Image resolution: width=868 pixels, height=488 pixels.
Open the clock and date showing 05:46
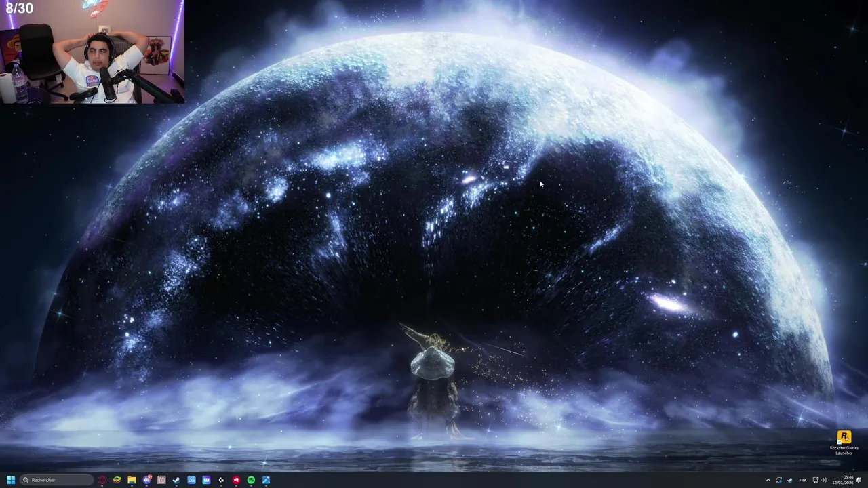(843, 480)
